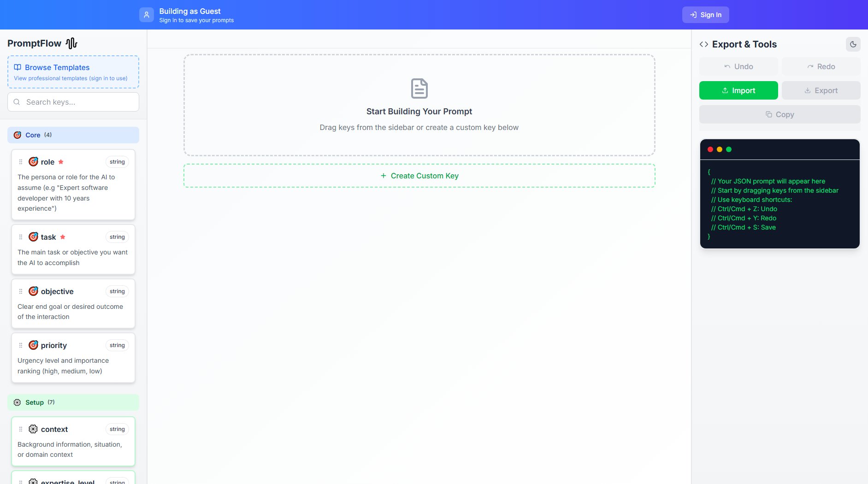Viewport: 868px width, 484px height.
Task: Click the 'Ctrl/Cmd + Y: Redo' comment line
Action: pyautogui.click(x=744, y=218)
